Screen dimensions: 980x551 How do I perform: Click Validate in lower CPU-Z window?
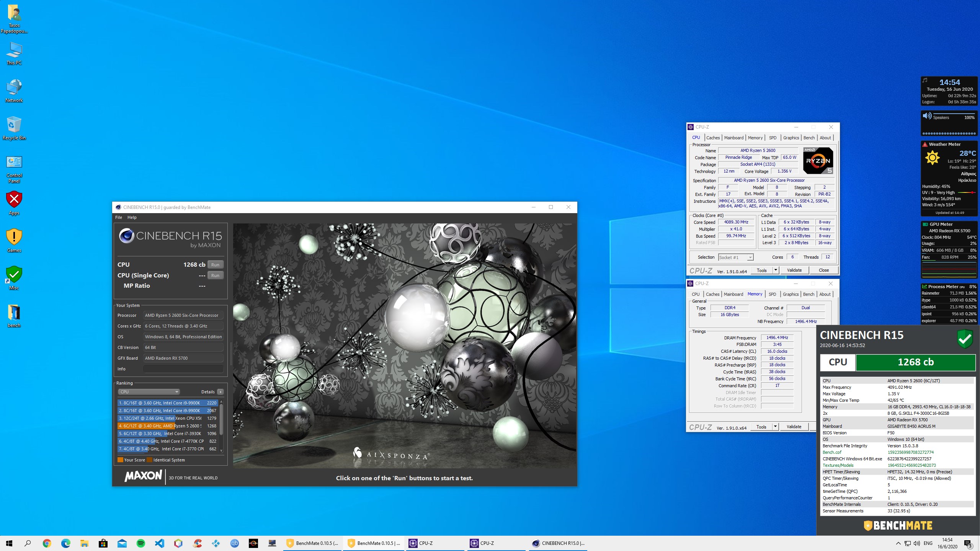click(794, 427)
